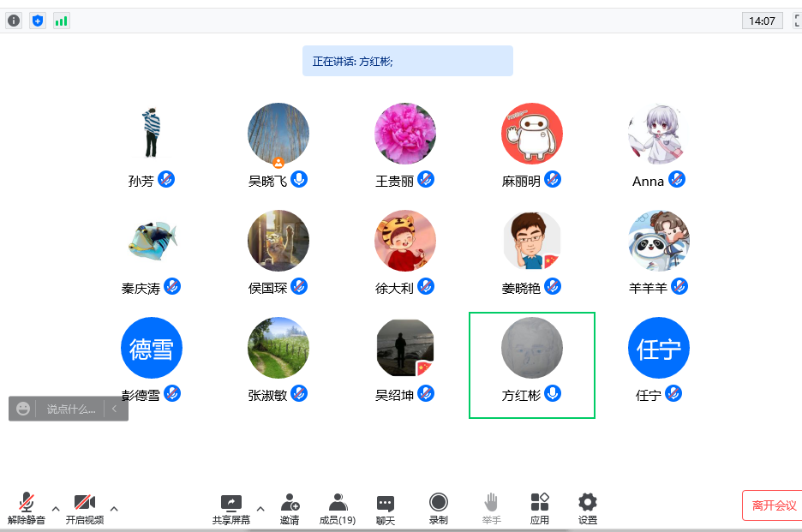Click the emoji smiley icon in chat box
Screen dimensions: 802x532
tap(23, 409)
